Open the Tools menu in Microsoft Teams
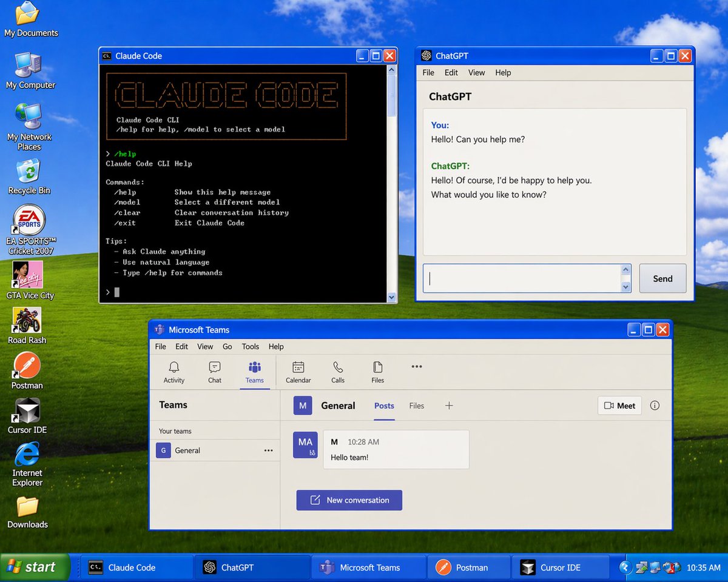 coord(250,347)
